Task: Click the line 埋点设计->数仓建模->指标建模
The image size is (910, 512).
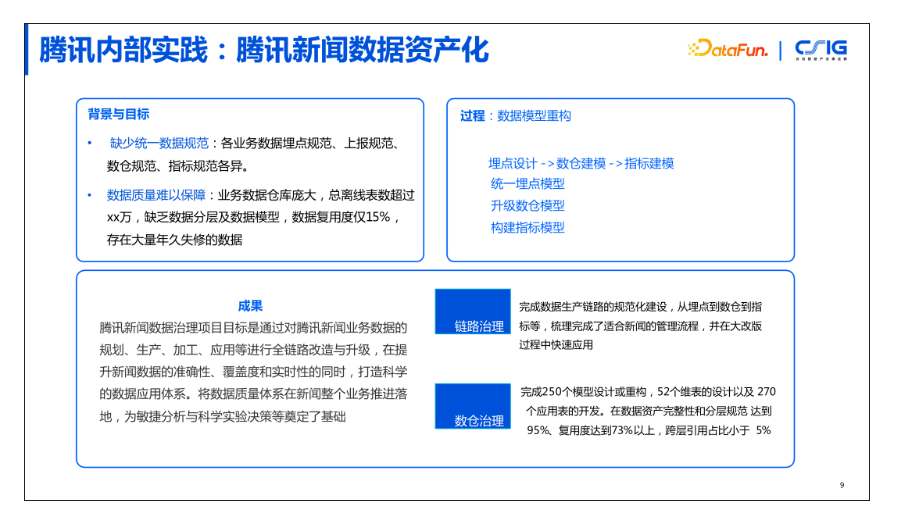Action: tap(581, 163)
